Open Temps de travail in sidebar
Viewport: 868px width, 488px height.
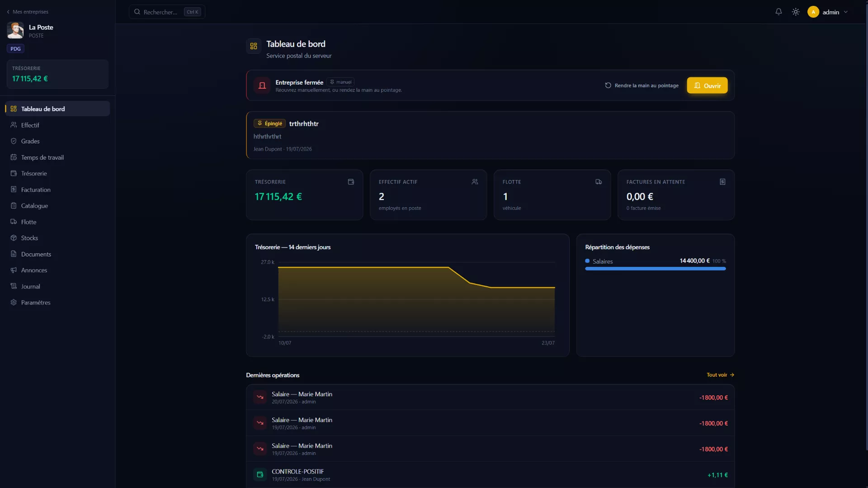[x=57, y=157]
